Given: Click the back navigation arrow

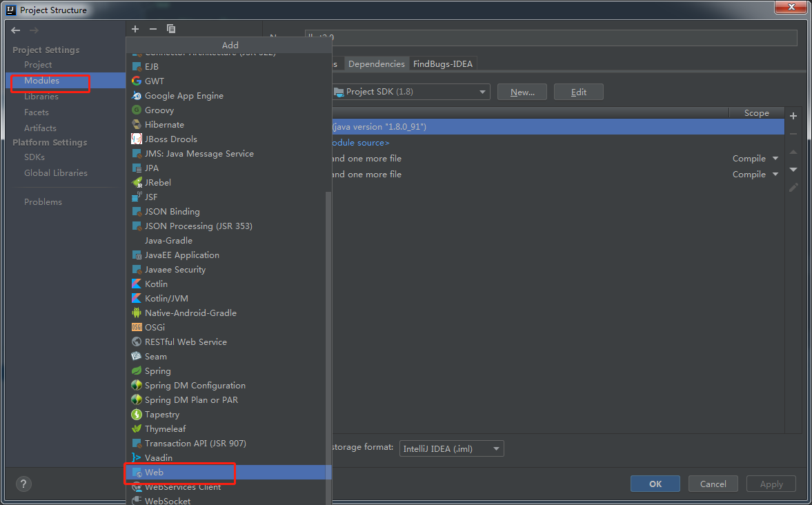Looking at the screenshot, I should pyautogui.click(x=16, y=30).
